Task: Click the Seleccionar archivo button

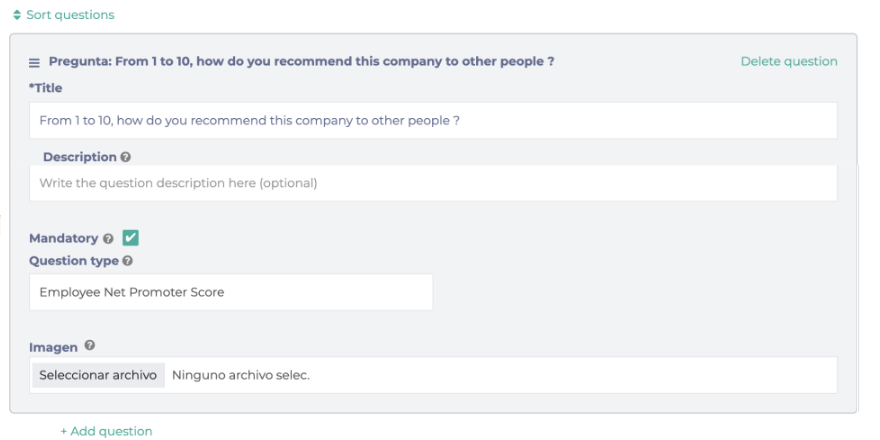Action: pyautogui.click(x=97, y=376)
